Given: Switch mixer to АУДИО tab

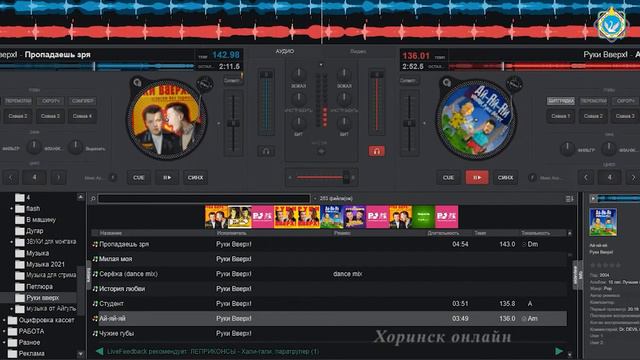Looking at the screenshot, I should tap(284, 51).
